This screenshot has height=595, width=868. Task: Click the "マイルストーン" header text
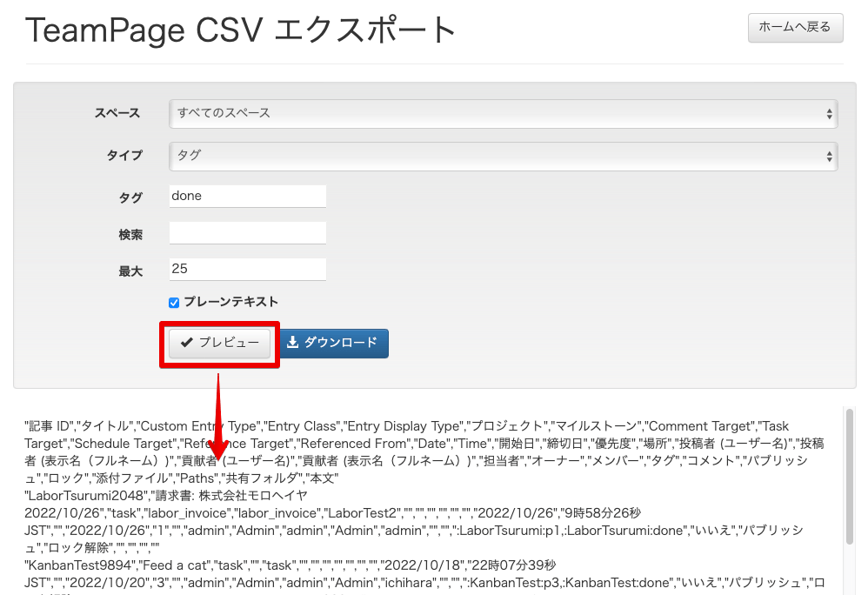pos(597,426)
